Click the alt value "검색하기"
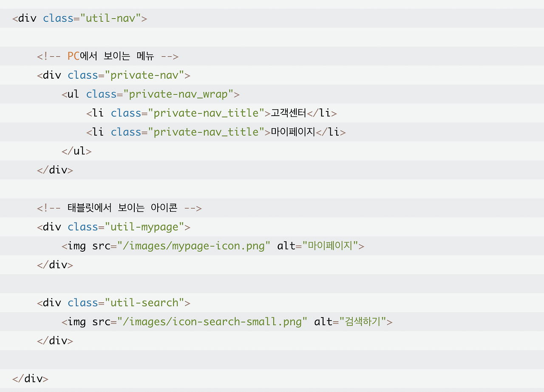Viewport: 544px width, 392px height. pos(363,322)
